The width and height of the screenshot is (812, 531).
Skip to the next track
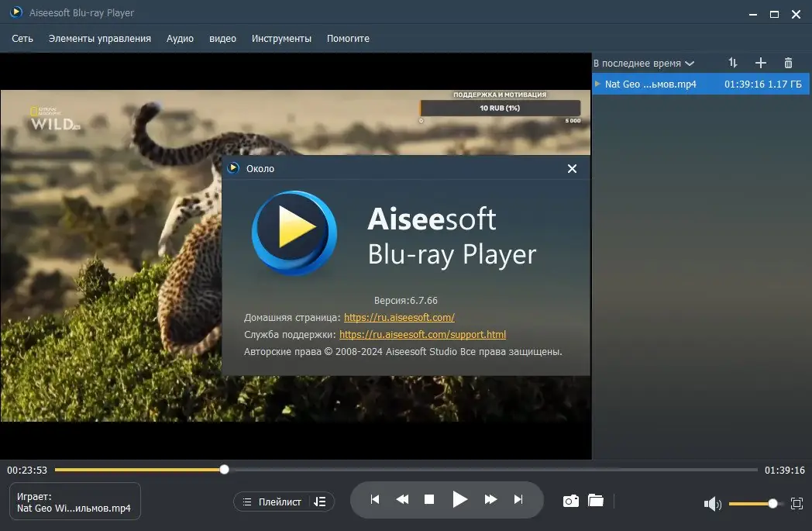tap(518, 499)
